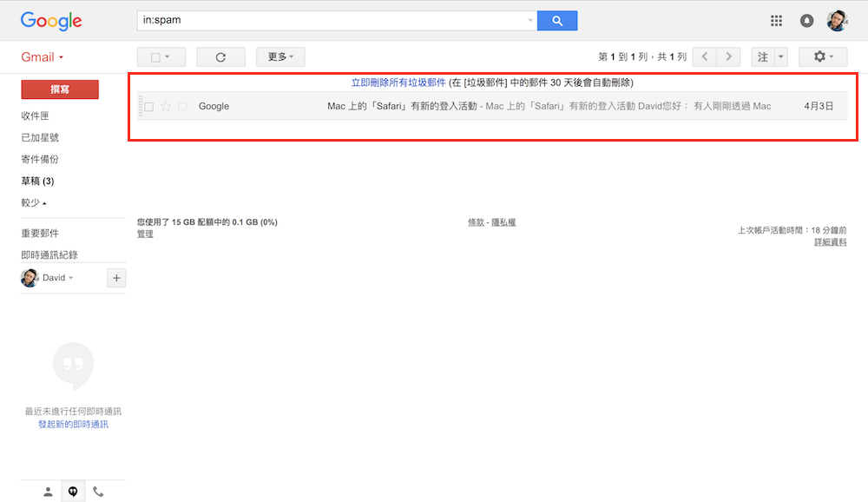Star the Google spam email
868x502 pixels.
(x=166, y=106)
